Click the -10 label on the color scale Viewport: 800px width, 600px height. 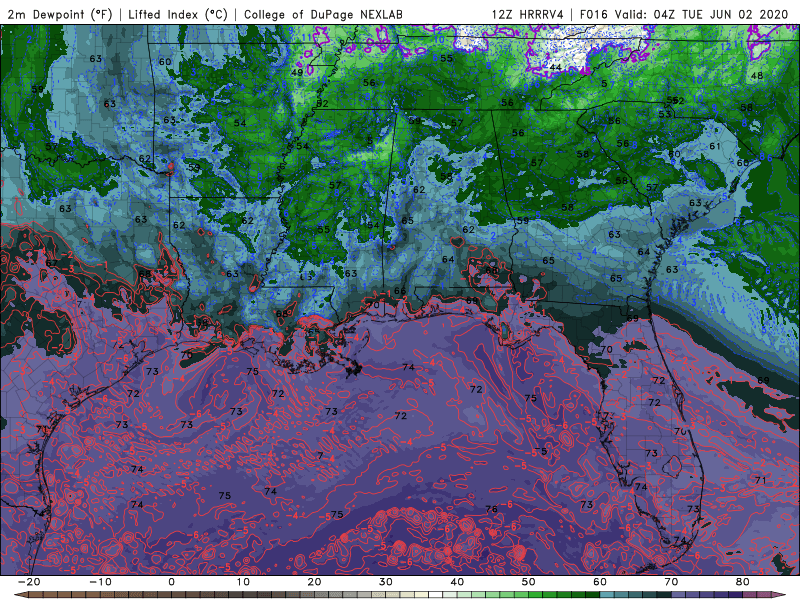100,582
